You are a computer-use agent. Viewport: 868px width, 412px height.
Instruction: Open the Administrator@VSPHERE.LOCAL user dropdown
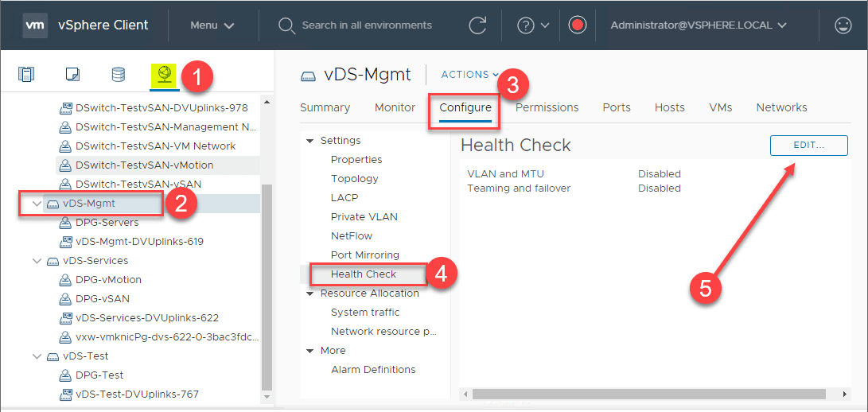(699, 25)
